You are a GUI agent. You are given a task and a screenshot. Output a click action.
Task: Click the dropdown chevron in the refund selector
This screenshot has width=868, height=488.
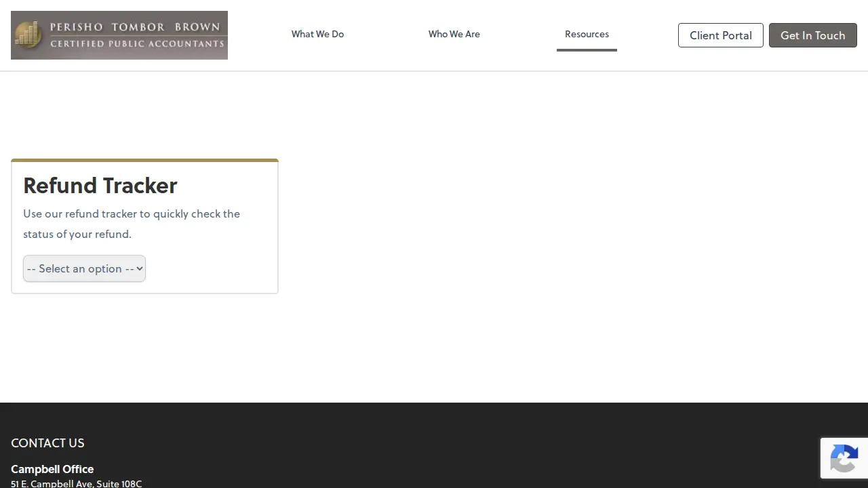pos(140,268)
